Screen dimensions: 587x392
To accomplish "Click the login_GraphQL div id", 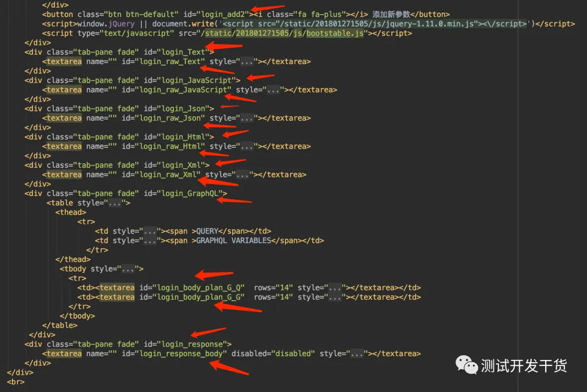I will [190, 193].
